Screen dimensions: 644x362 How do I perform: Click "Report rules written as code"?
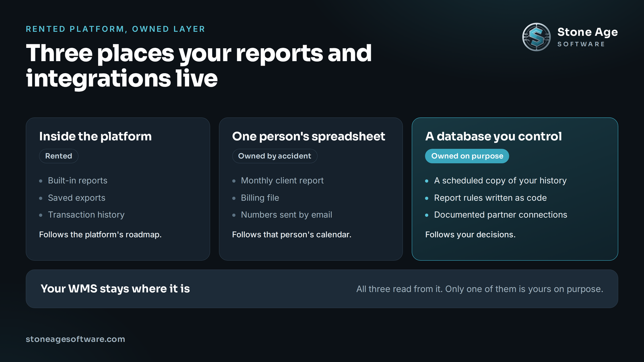point(490,198)
